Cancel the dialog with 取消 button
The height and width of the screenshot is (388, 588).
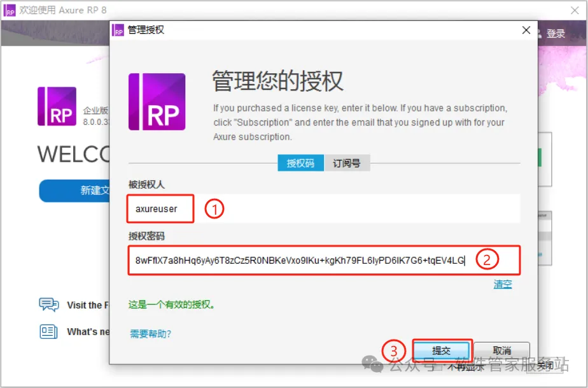501,351
